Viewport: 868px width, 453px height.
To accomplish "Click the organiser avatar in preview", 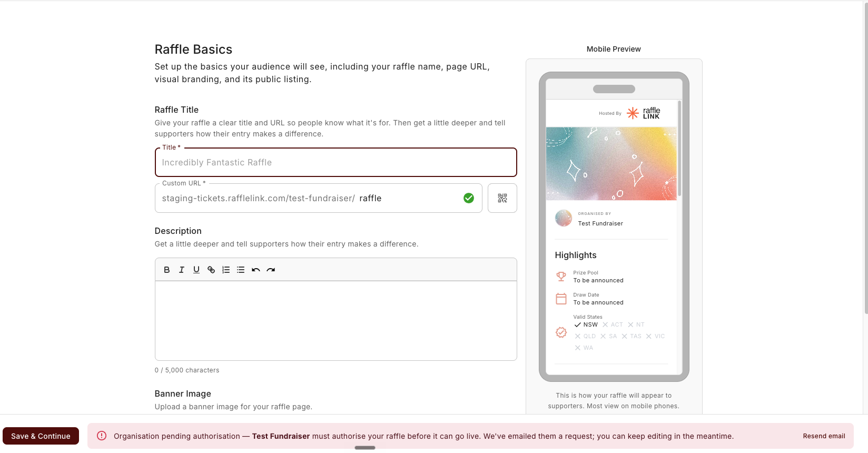I will pos(564,218).
